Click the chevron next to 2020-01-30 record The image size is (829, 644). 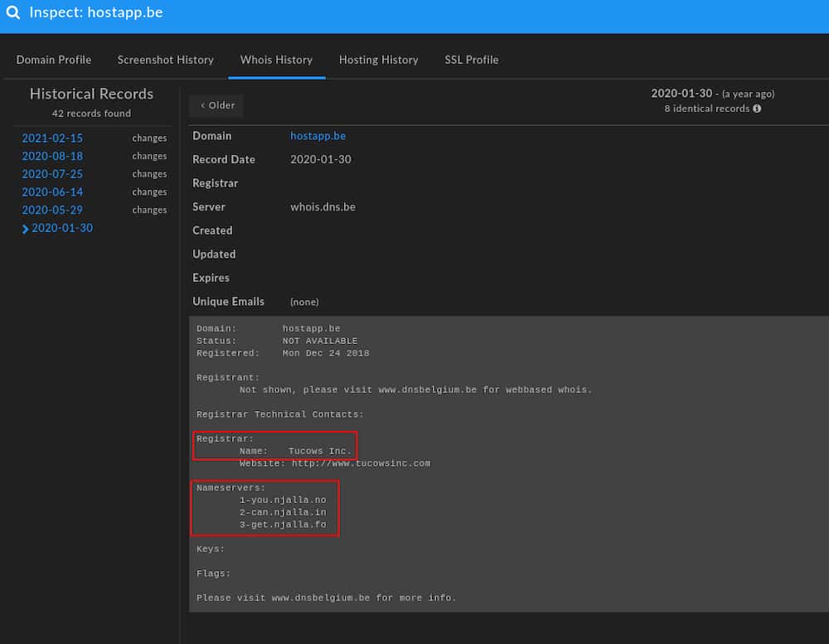click(25, 229)
